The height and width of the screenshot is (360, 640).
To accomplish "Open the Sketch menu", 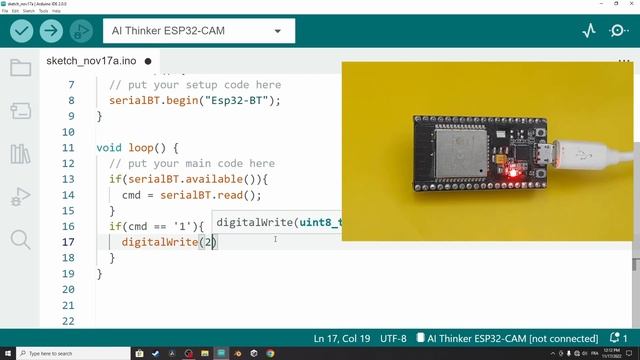I will tap(29, 11).
